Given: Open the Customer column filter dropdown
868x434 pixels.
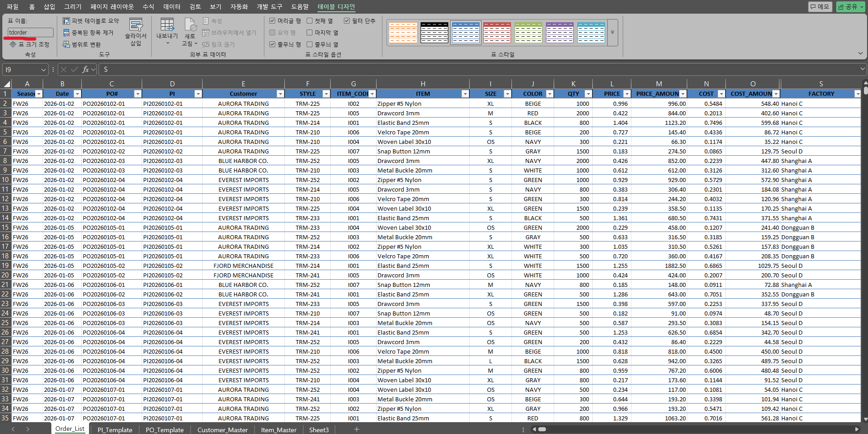Looking at the screenshot, I should (x=280, y=94).
